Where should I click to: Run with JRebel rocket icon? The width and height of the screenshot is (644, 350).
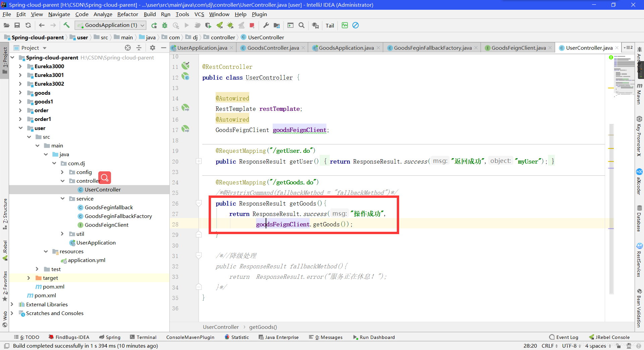(x=219, y=25)
